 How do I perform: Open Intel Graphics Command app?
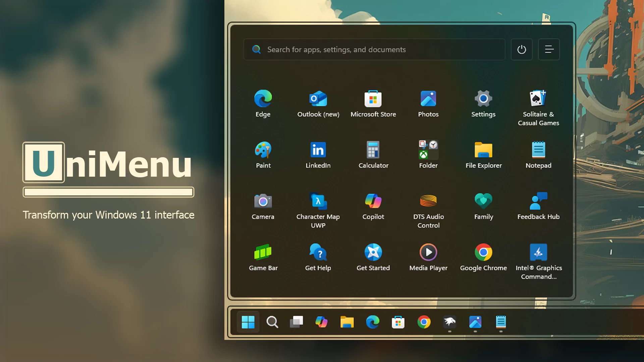click(x=538, y=262)
